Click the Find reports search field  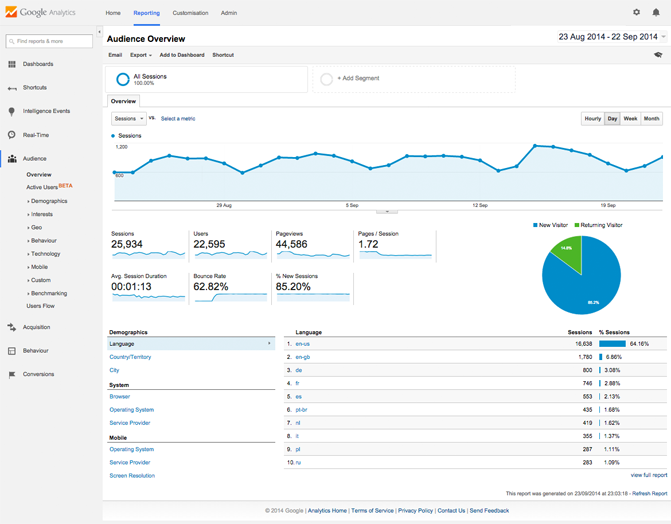tap(50, 41)
